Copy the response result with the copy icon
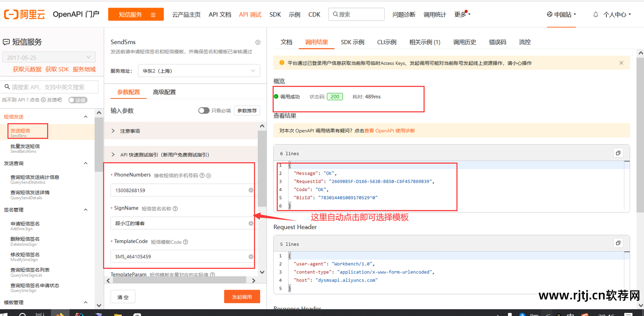This screenshot has height=316, width=644. (x=618, y=153)
